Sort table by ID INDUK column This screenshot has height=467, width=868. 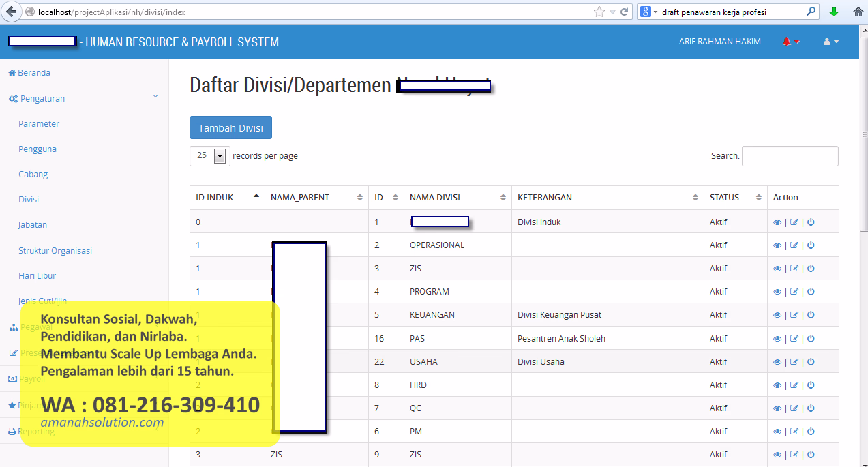[227, 198]
